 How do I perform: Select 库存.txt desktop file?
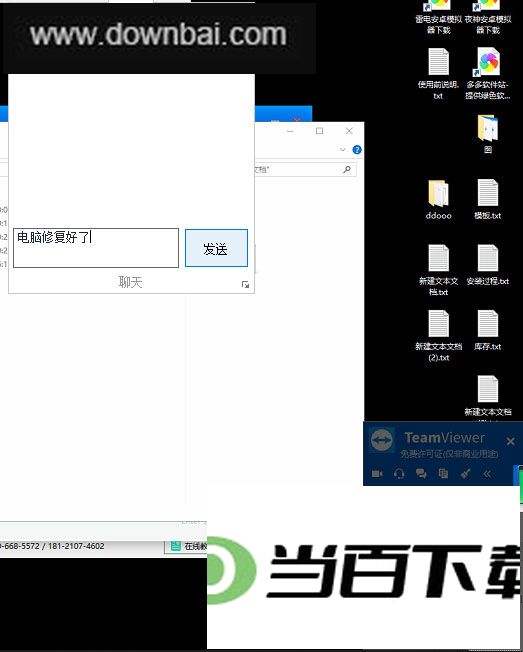(488, 330)
